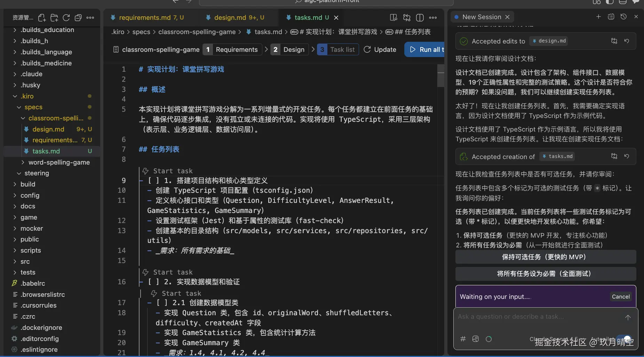Cancel the waiting-on-input prompt

620,296
